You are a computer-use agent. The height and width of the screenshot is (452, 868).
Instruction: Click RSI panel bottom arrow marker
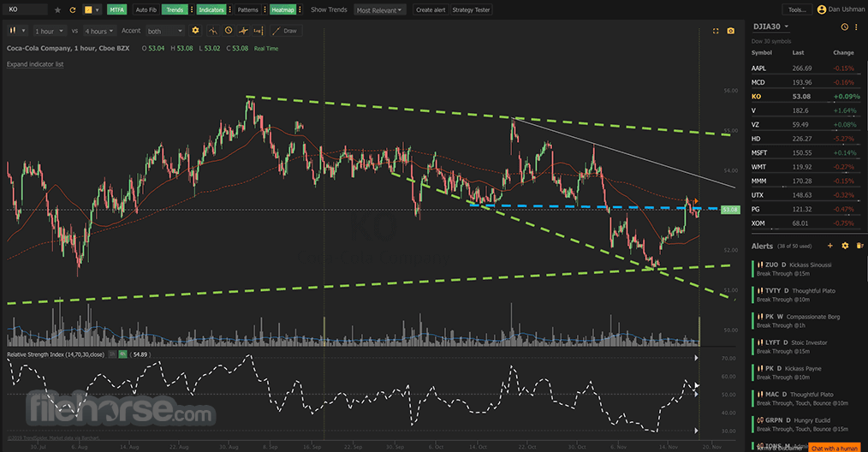pos(697,431)
